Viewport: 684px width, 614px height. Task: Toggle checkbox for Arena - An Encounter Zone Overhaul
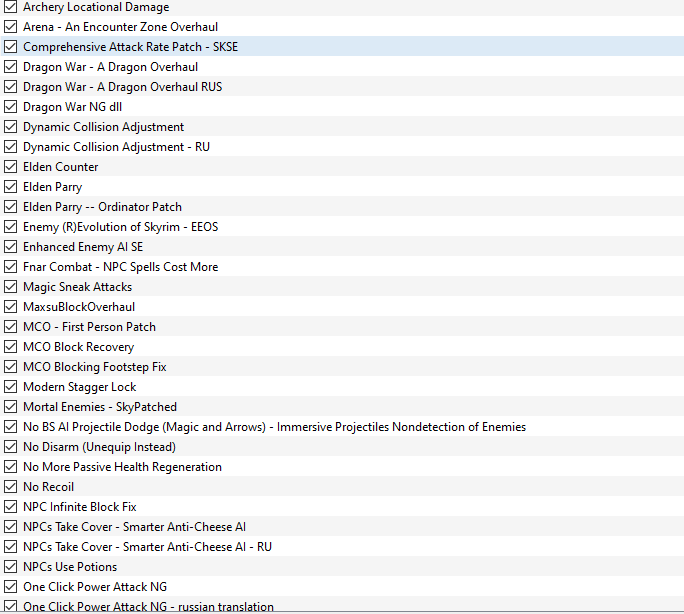pos(10,27)
